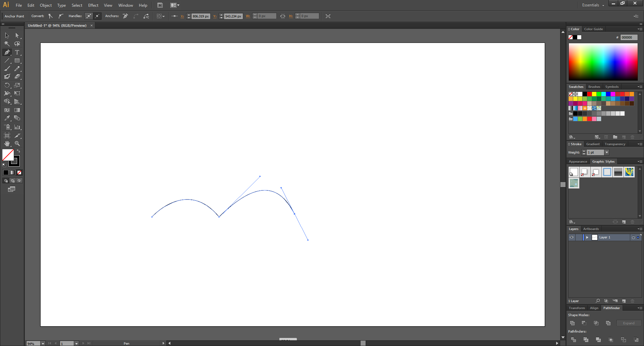Select the Gradient tool
Viewport: 644px width, 346px height.
[17, 110]
